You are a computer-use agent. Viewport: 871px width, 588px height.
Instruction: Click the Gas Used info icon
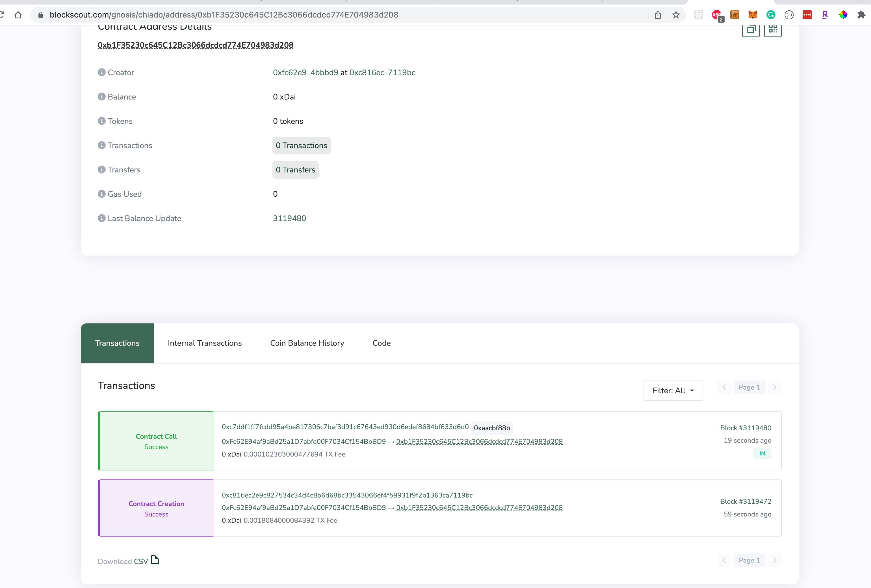pyautogui.click(x=101, y=193)
